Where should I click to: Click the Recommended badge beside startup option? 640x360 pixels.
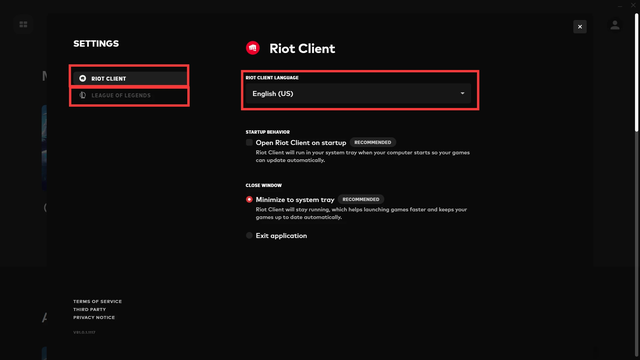[373, 142]
